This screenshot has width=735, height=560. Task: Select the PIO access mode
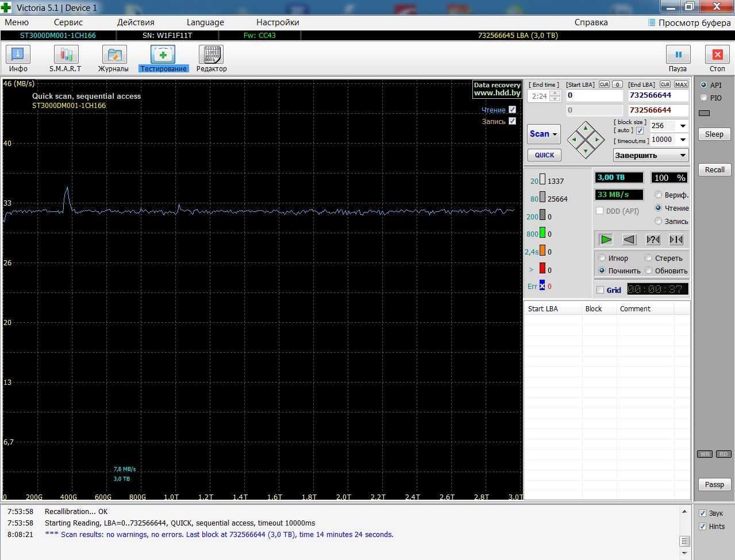click(703, 98)
